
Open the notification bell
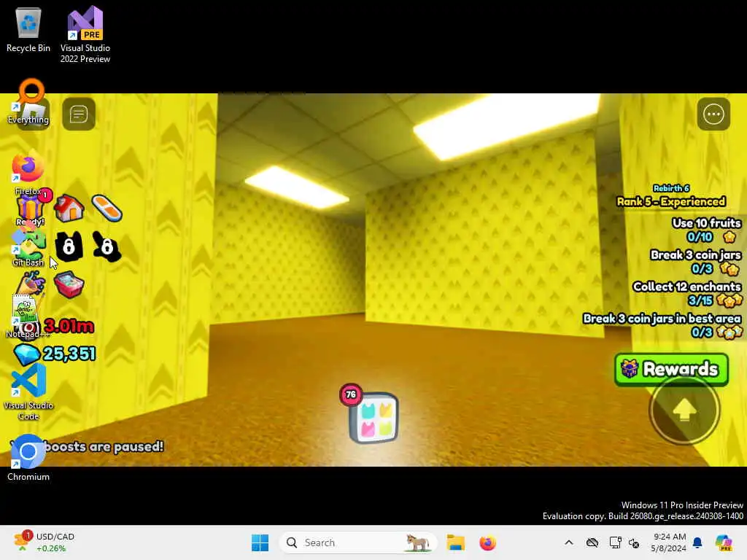(697, 542)
